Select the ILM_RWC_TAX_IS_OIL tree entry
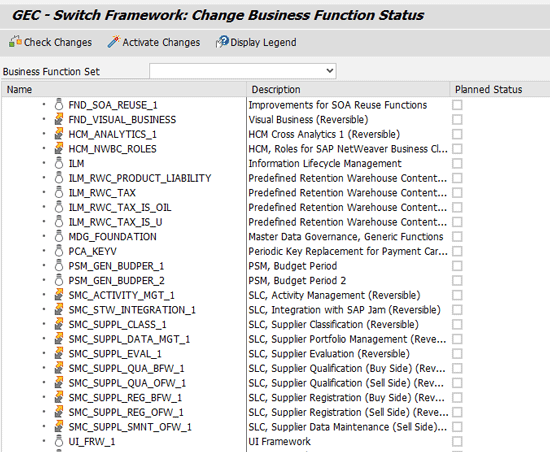 click(x=120, y=207)
